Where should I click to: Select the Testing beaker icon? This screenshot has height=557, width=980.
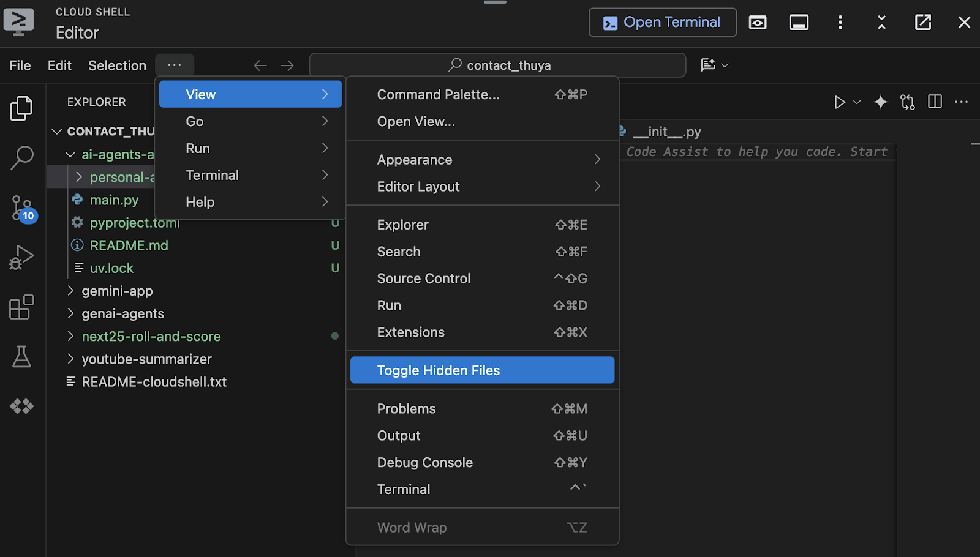tap(21, 357)
